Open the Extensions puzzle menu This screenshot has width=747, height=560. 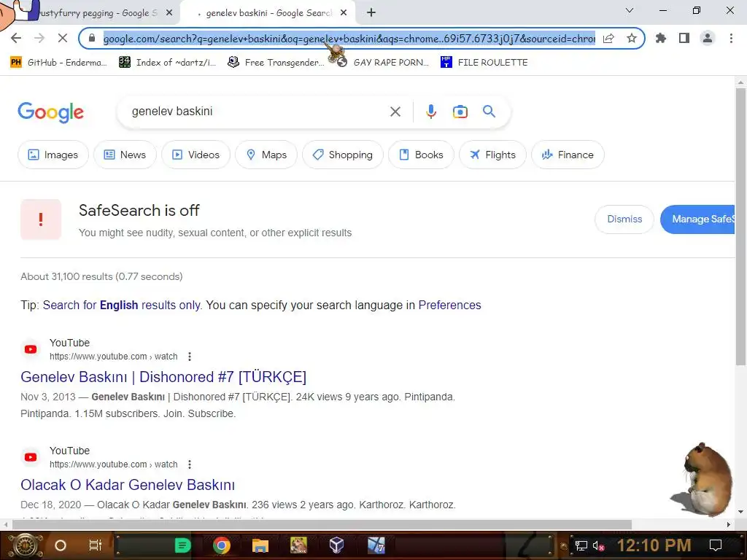click(661, 38)
